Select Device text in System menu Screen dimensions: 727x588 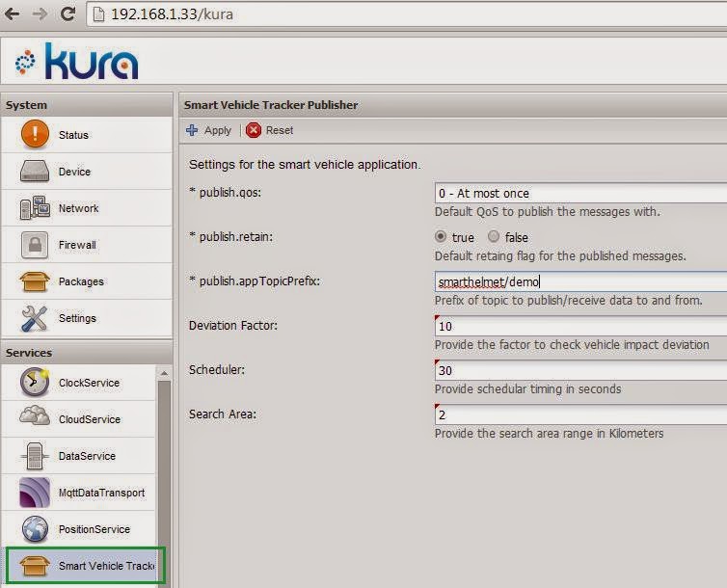[x=74, y=172]
